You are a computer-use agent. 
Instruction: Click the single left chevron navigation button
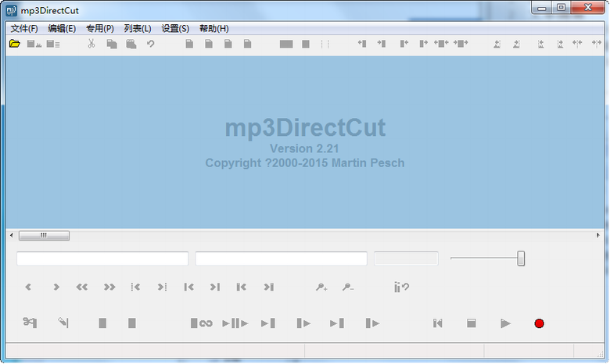[x=28, y=287]
